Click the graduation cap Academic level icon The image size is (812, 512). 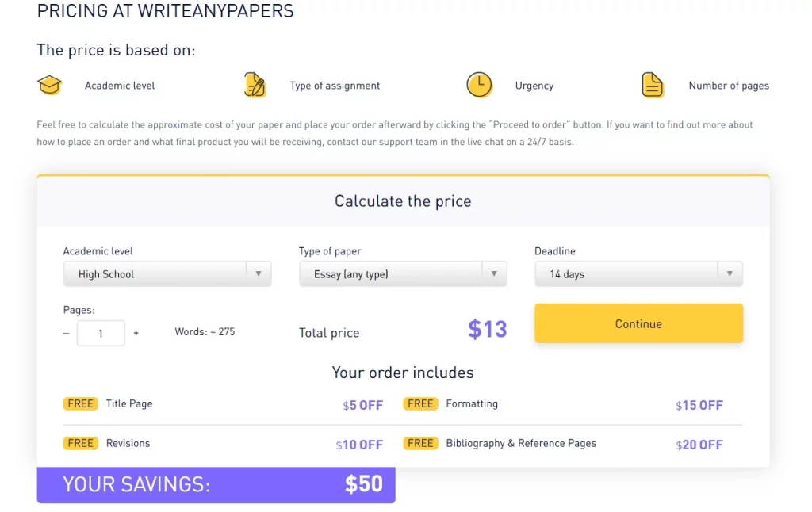(x=50, y=85)
